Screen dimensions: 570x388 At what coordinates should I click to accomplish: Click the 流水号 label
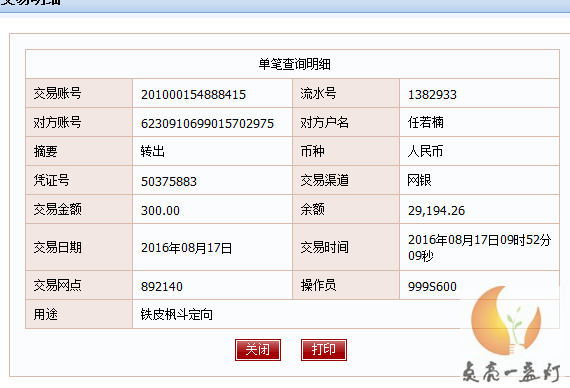click(x=318, y=93)
